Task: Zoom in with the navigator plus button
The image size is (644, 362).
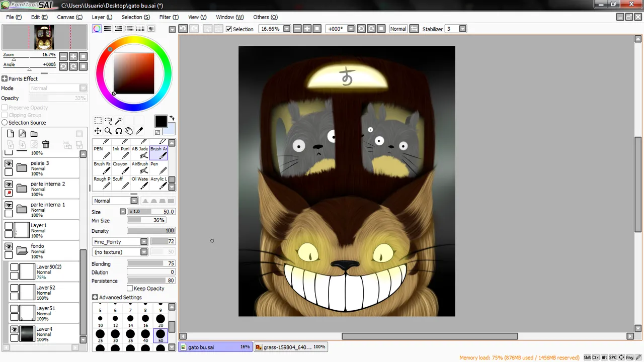Action: tap(73, 56)
